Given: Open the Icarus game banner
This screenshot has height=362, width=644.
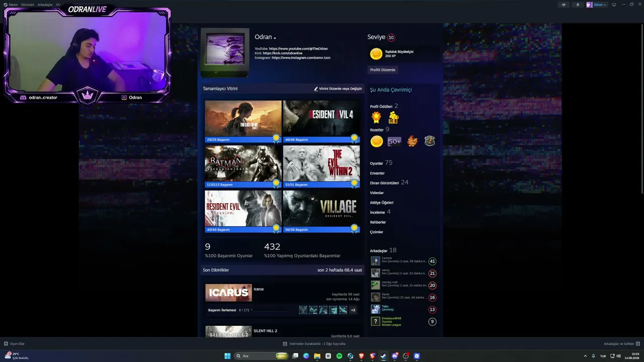Looking at the screenshot, I should click(228, 293).
